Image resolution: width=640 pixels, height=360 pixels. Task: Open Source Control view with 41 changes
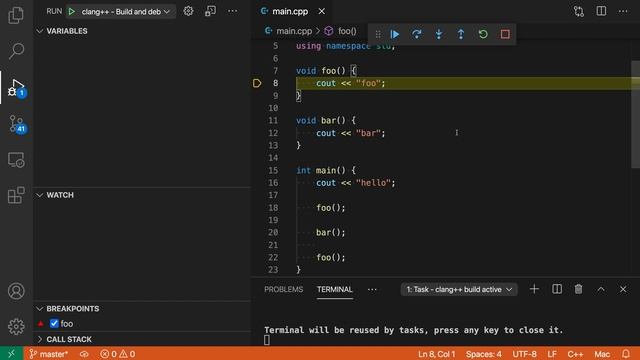click(x=17, y=124)
